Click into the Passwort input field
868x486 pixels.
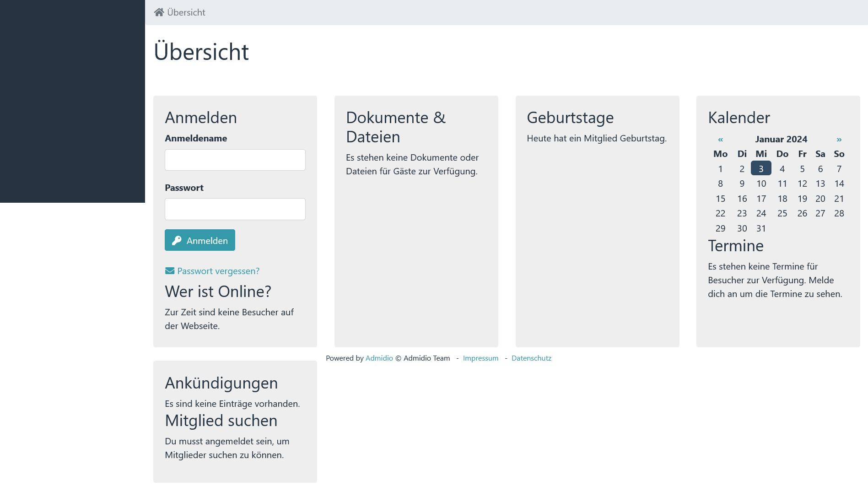[x=235, y=209]
